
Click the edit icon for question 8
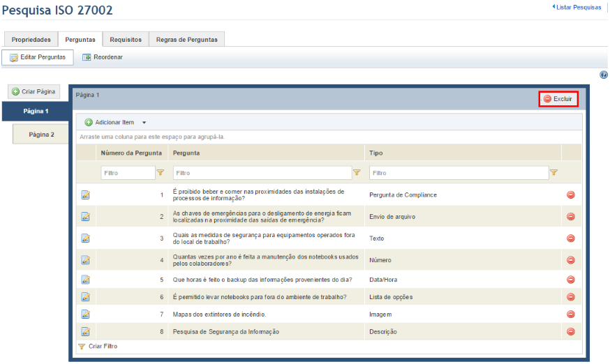click(86, 332)
